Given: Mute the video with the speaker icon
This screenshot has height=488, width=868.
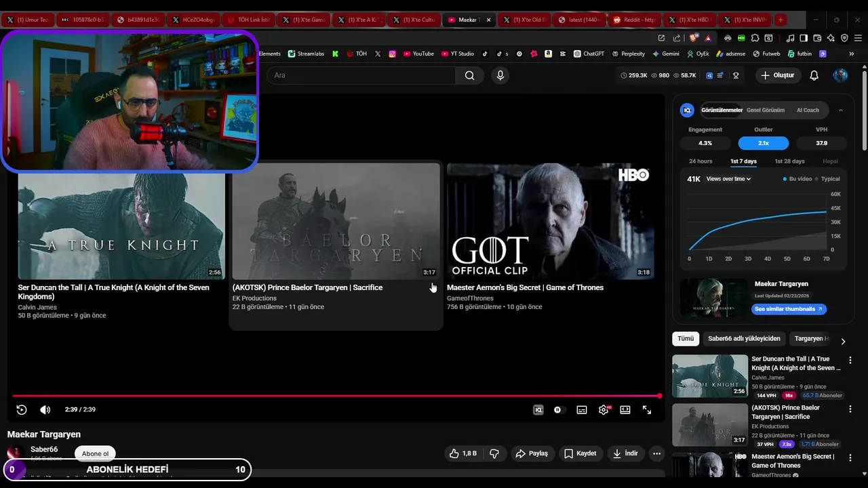Looking at the screenshot, I should coord(45,409).
